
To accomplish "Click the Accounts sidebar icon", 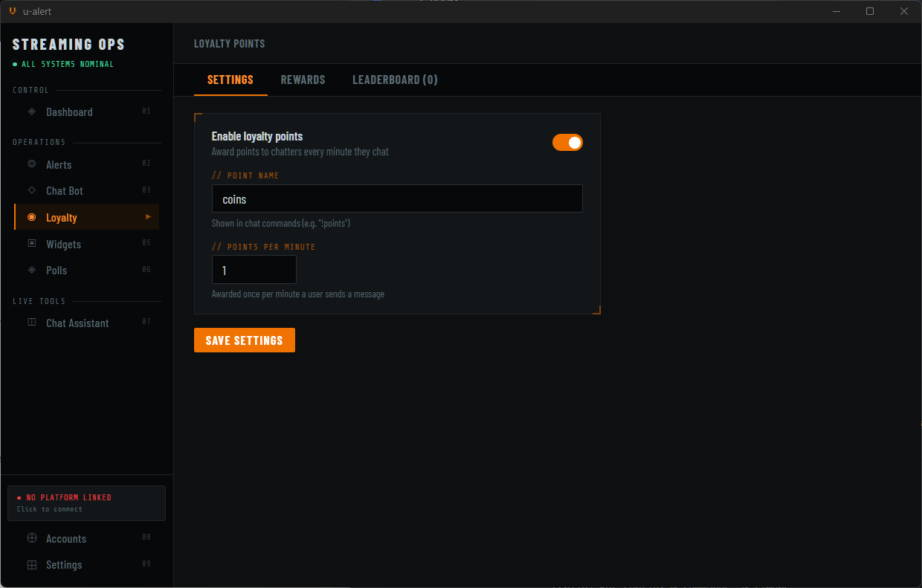I will (31, 538).
